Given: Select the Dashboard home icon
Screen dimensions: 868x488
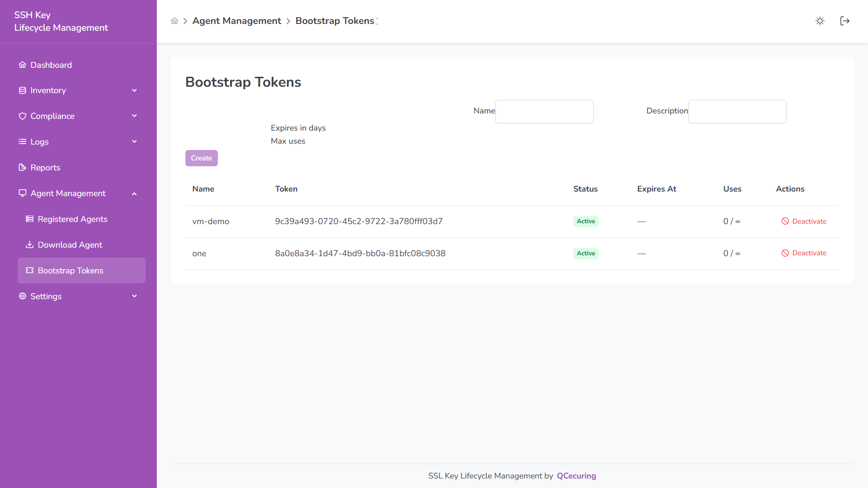Looking at the screenshot, I should (23, 65).
